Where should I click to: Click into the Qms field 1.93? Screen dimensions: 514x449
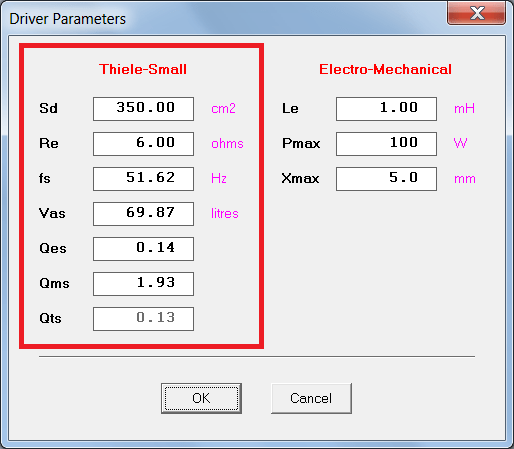tap(143, 284)
